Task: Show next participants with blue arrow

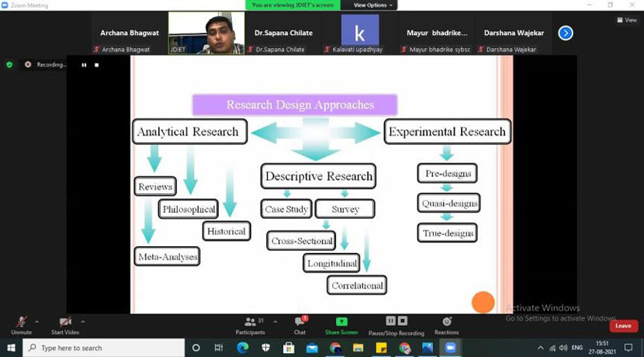Action: (566, 33)
